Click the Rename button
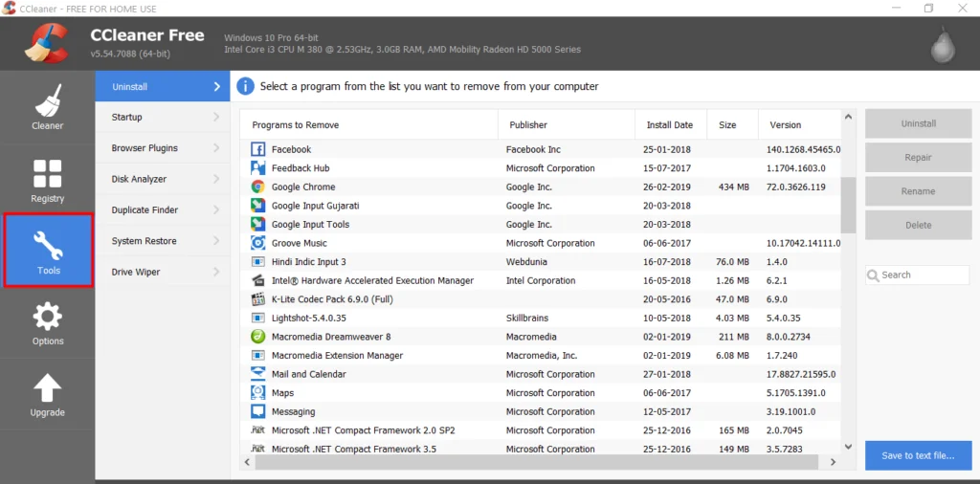This screenshot has height=484, width=980. coord(918,191)
